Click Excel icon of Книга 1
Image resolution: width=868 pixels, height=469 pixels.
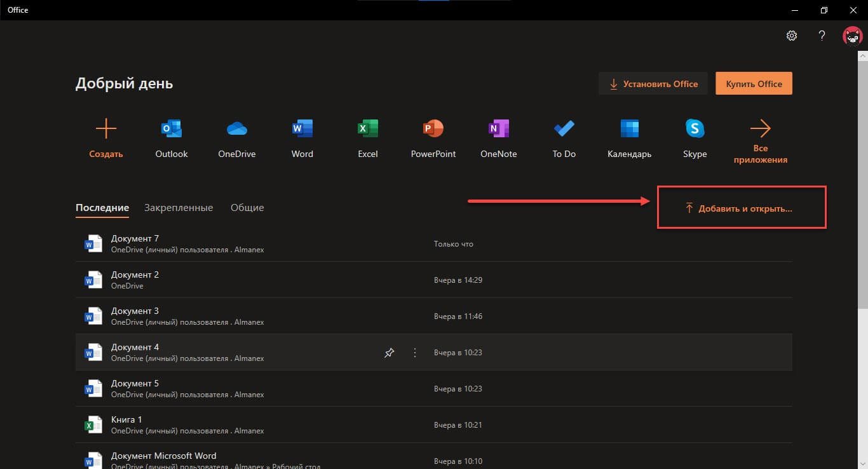click(93, 425)
